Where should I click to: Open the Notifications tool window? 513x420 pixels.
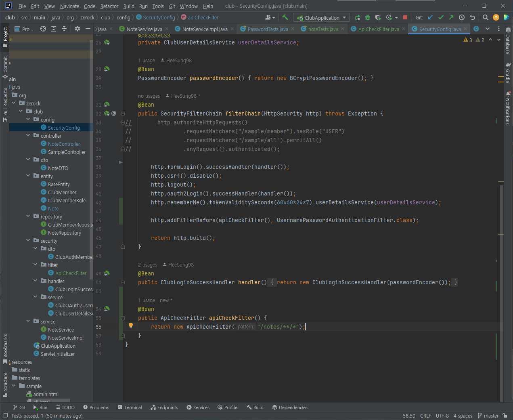point(508,108)
